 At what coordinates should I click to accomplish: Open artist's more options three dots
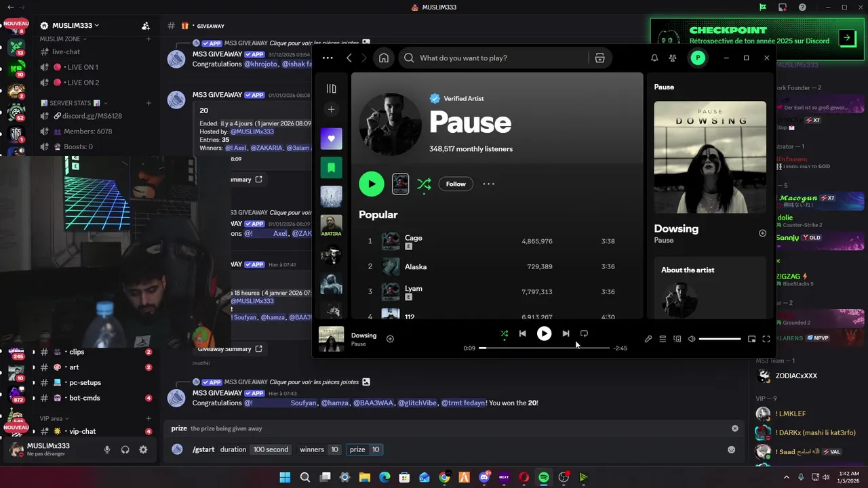point(488,184)
